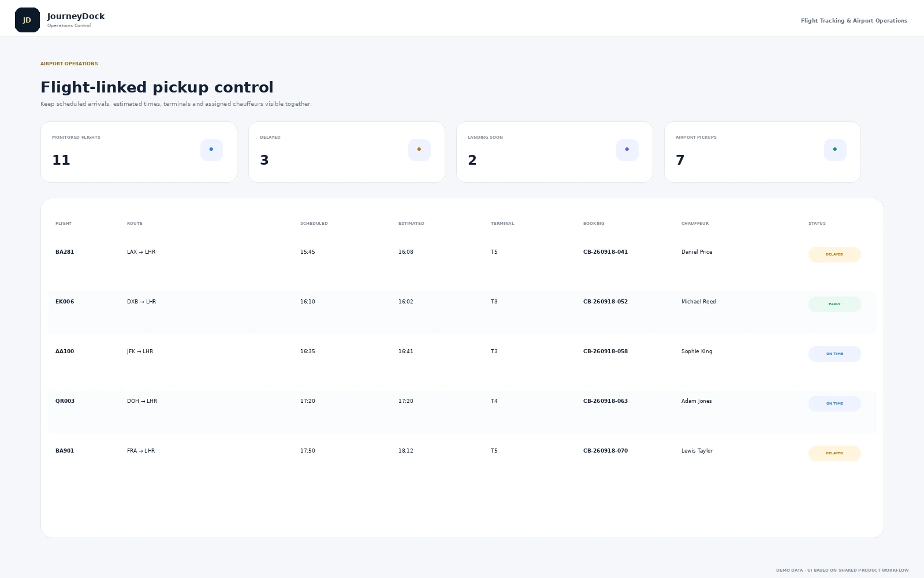Click the JD JourneyDock logo icon

(x=27, y=20)
